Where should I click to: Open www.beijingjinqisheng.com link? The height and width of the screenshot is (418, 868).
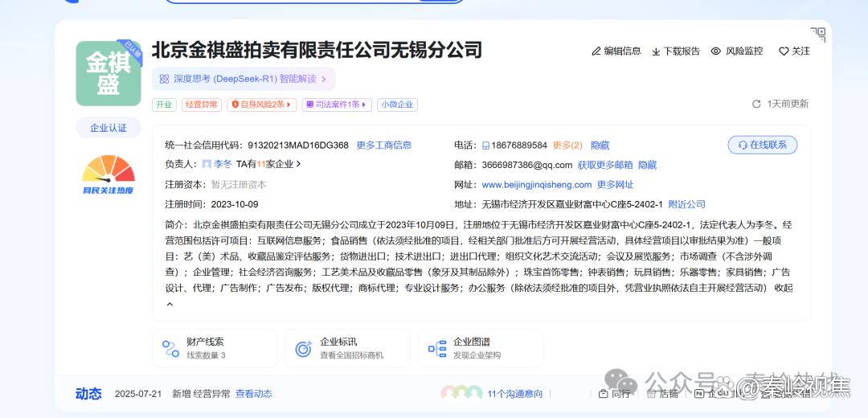point(537,184)
